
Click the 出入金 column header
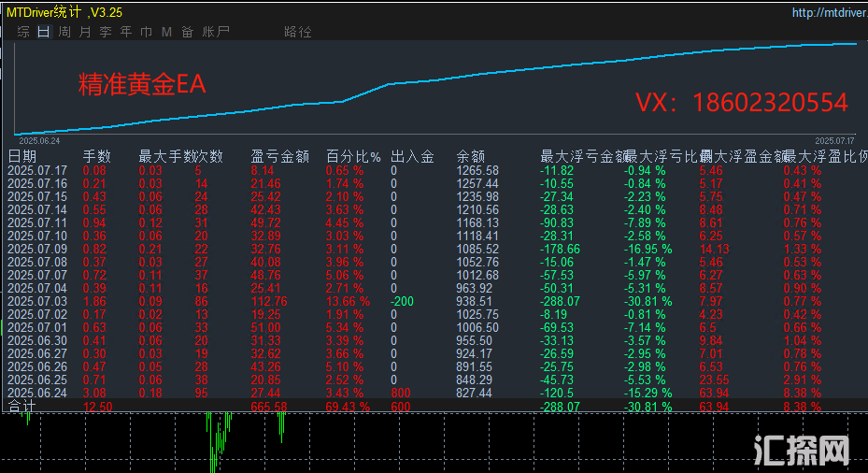(x=412, y=157)
